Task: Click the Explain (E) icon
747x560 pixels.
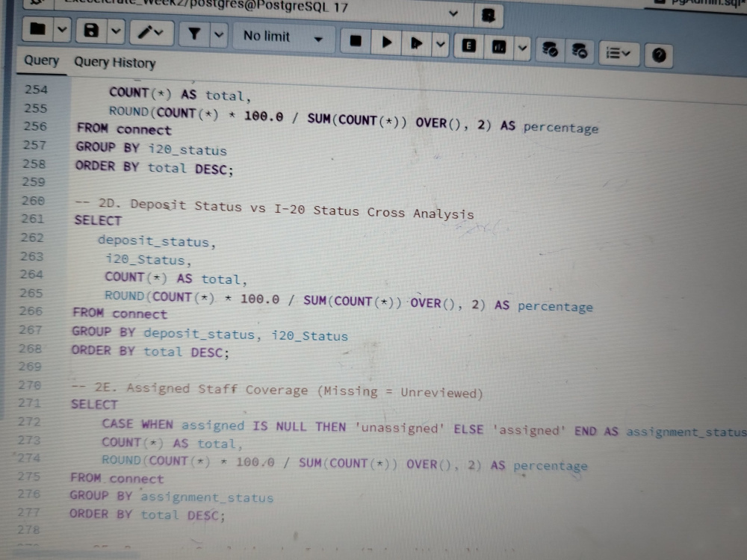Action: [469, 46]
